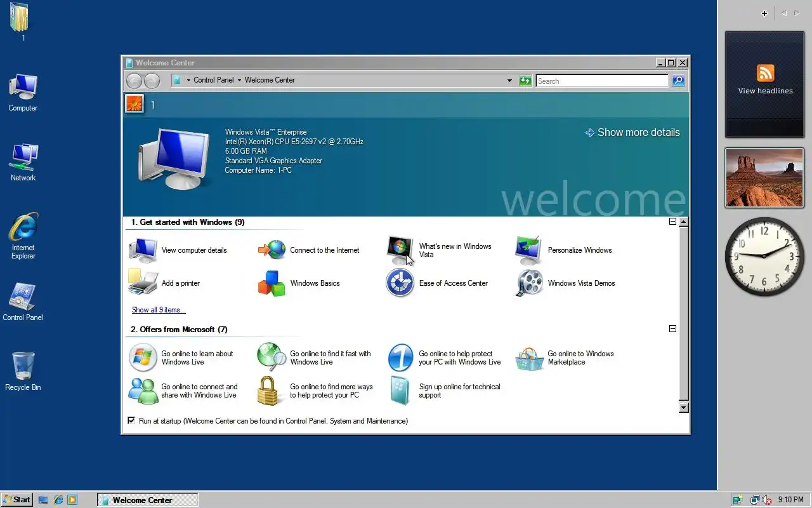Image resolution: width=812 pixels, height=508 pixels.
Task: Click the analog clock gadget
Action: click(x=764, y=255)
